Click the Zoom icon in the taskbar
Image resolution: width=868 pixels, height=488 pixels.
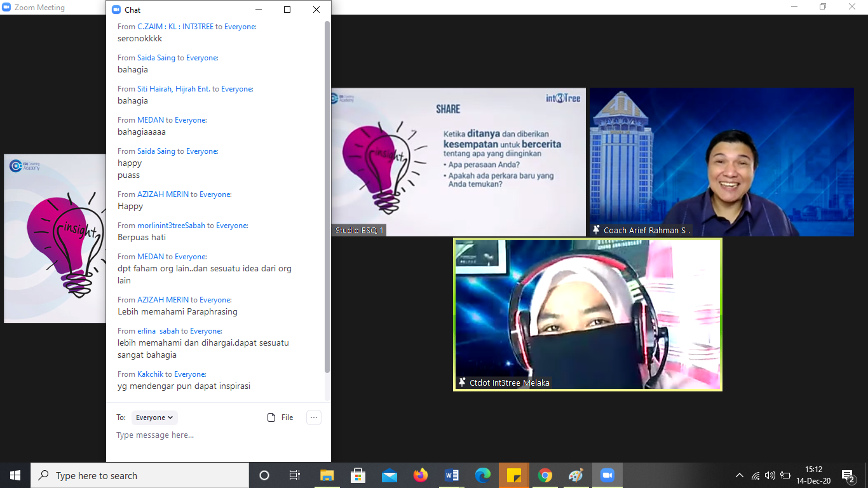point(607,475)
